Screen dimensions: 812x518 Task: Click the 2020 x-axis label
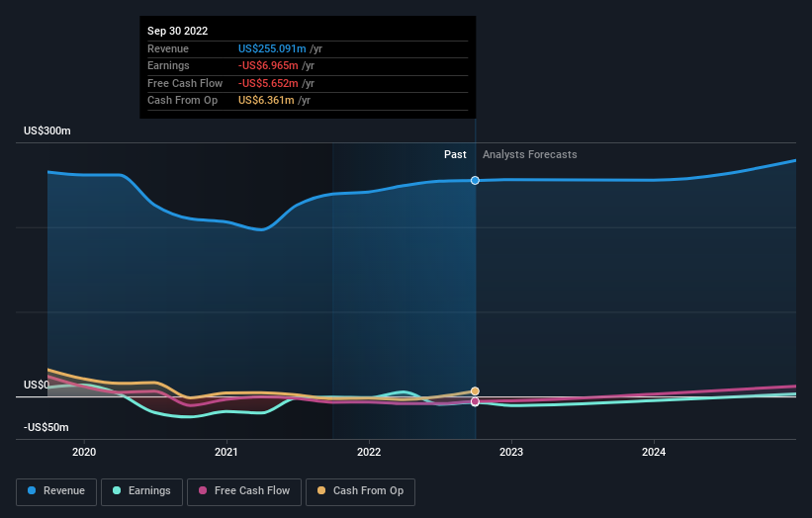coord(84,452)
